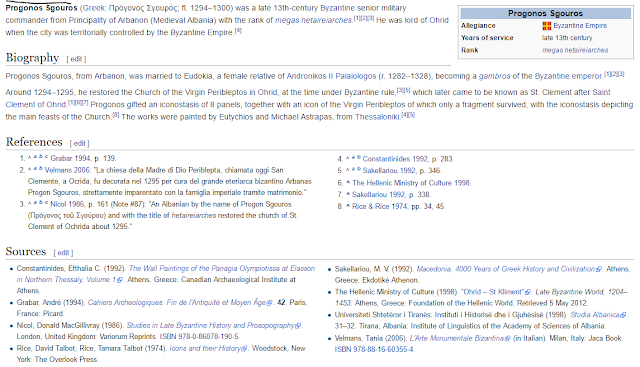The width and height of the screenshot is (640, 367).
Task: Jump back via caret of reference 6
Action: tap(348, 182)
